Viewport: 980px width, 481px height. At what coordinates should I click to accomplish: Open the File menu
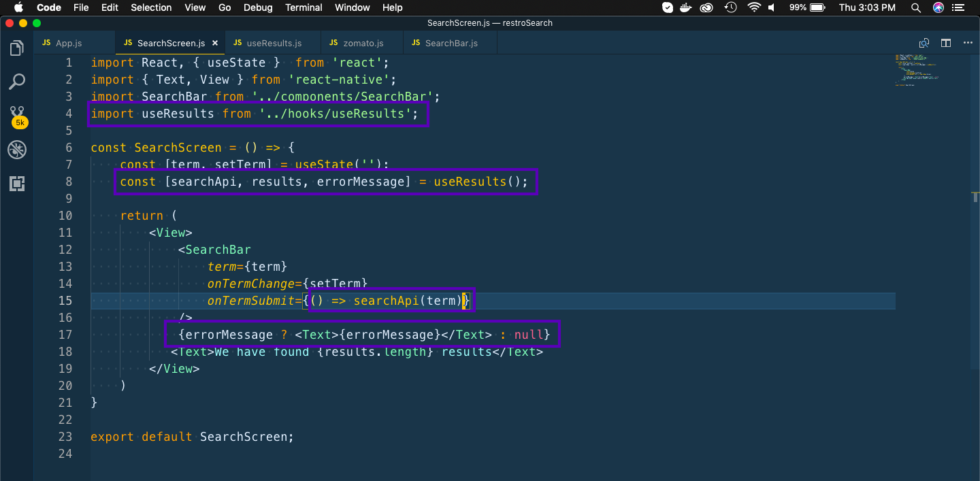pyautogui.click(x=81, y=7)
